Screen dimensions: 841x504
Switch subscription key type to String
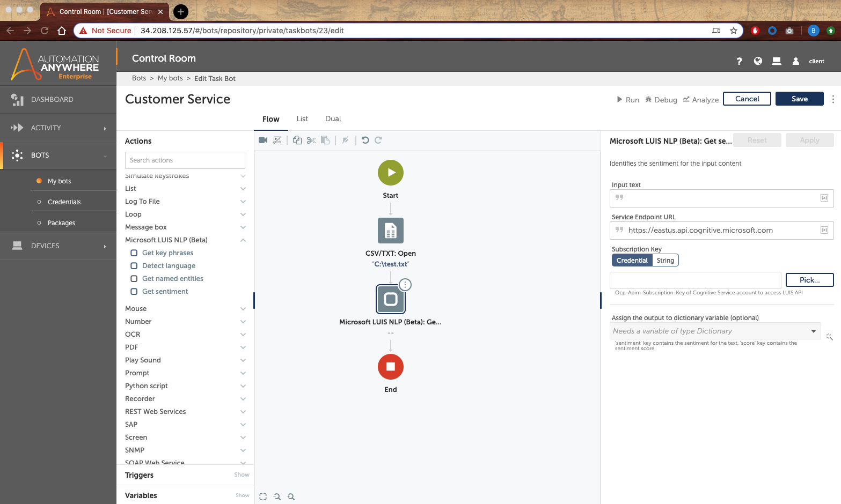pos(665,261)
